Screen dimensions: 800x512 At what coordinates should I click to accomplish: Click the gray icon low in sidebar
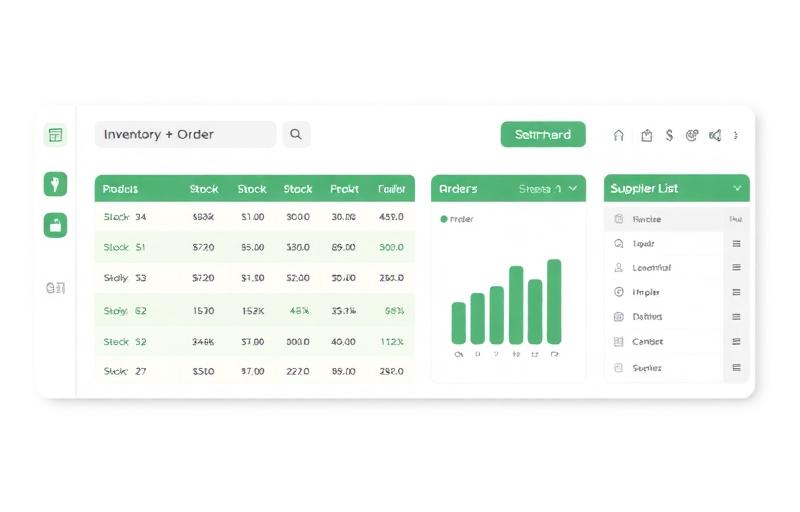(x=55, y=288)
